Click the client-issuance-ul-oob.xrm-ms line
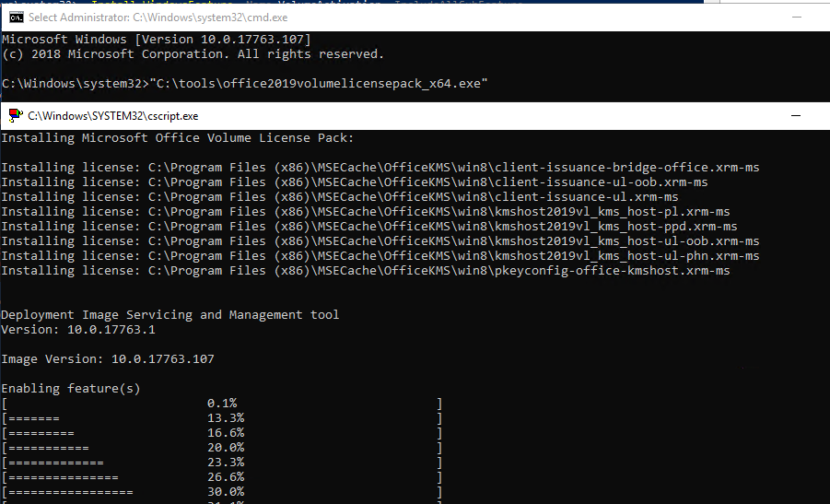This screenshot has width=830, height=504. coord(355,182)
